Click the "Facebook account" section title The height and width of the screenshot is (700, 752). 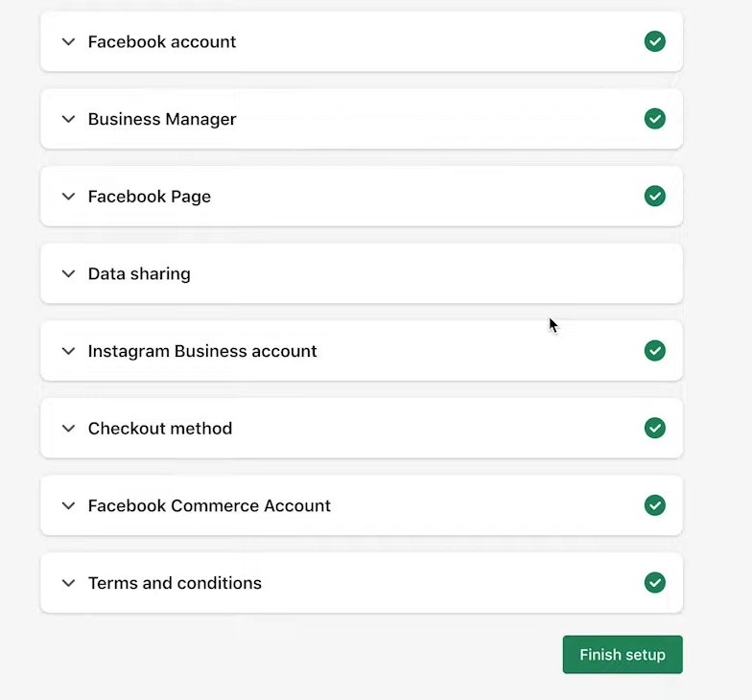(162, 42)
